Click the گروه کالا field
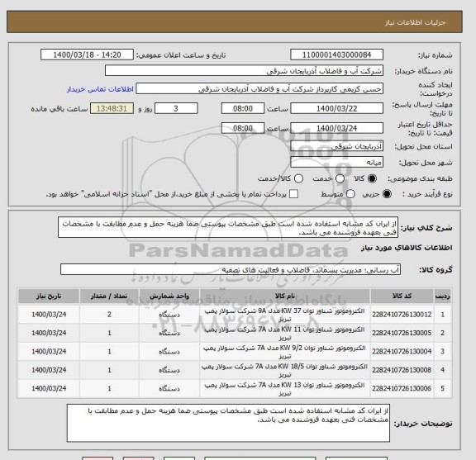Viewport: 476px width, 460px height. pos(231,269)
